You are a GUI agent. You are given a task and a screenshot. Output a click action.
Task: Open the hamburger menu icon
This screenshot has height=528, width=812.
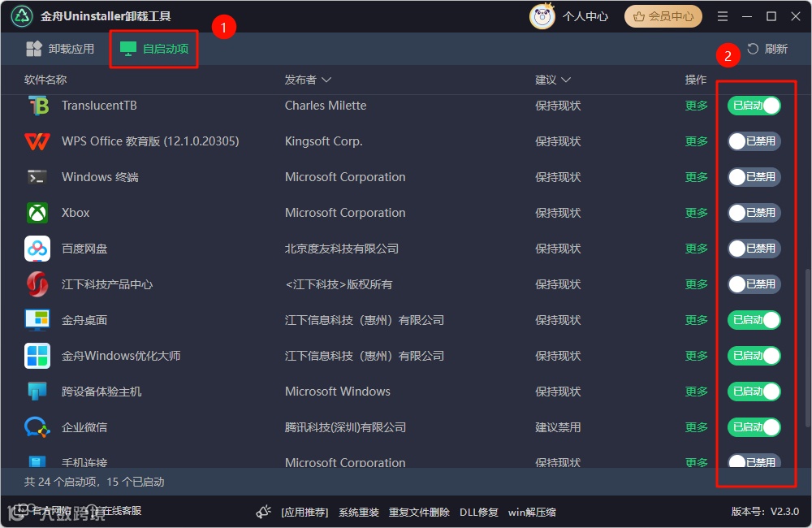pos(723,16)
